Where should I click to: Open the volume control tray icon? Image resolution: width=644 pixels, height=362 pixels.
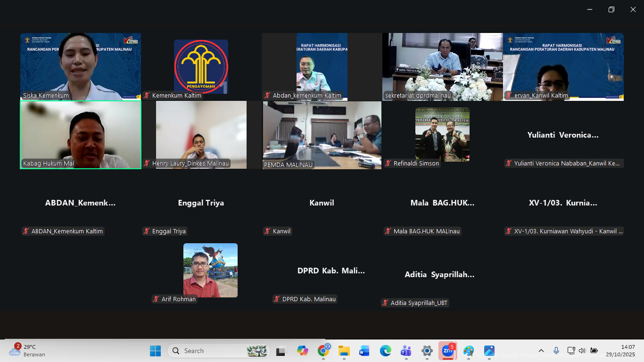coord(582,351)
